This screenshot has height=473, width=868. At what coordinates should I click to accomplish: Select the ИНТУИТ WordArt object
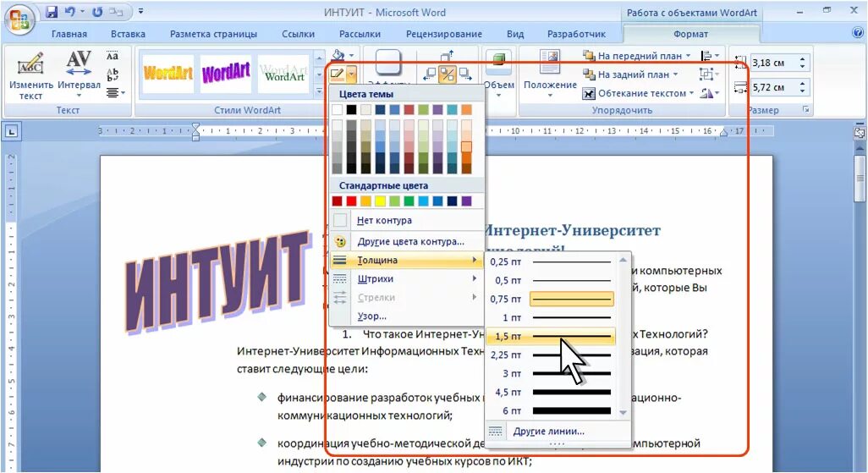(x=218, y=282)
